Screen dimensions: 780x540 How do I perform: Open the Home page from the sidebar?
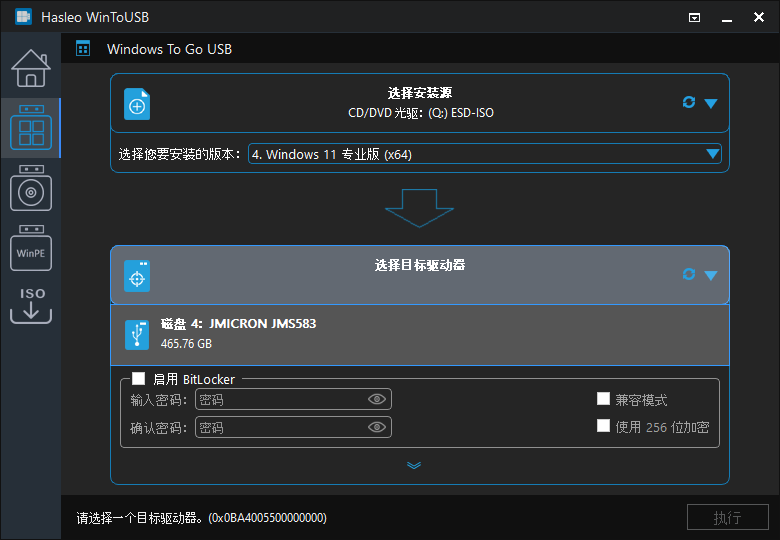31,69
